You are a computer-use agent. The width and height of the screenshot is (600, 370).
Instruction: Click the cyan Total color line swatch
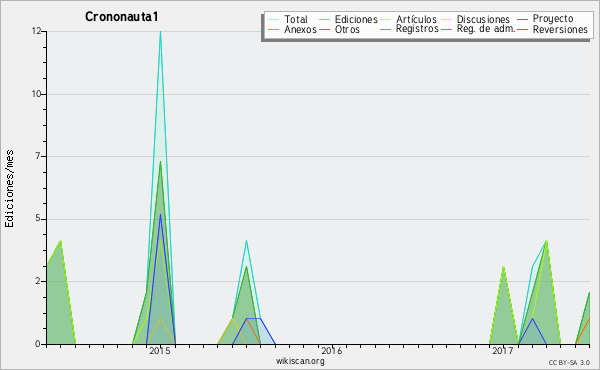click(x=273, y=19)
